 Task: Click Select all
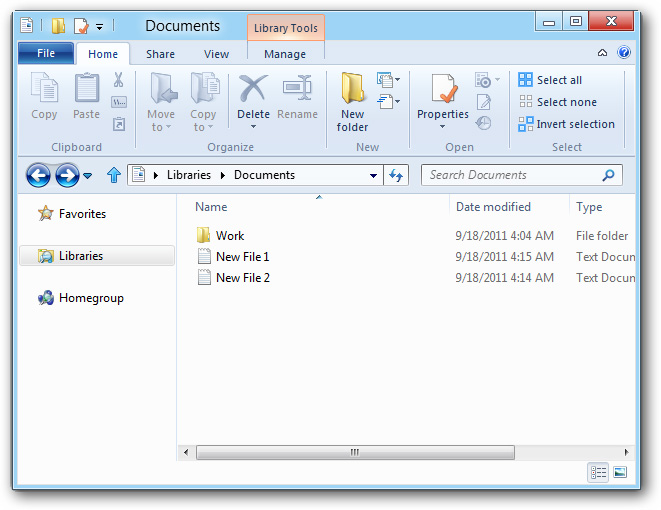click(x=550, y=80)
